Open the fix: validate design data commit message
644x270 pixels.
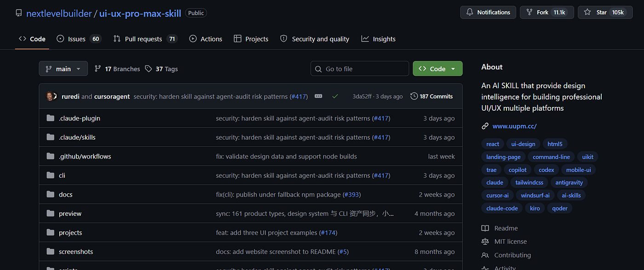(x=286, y=157)
